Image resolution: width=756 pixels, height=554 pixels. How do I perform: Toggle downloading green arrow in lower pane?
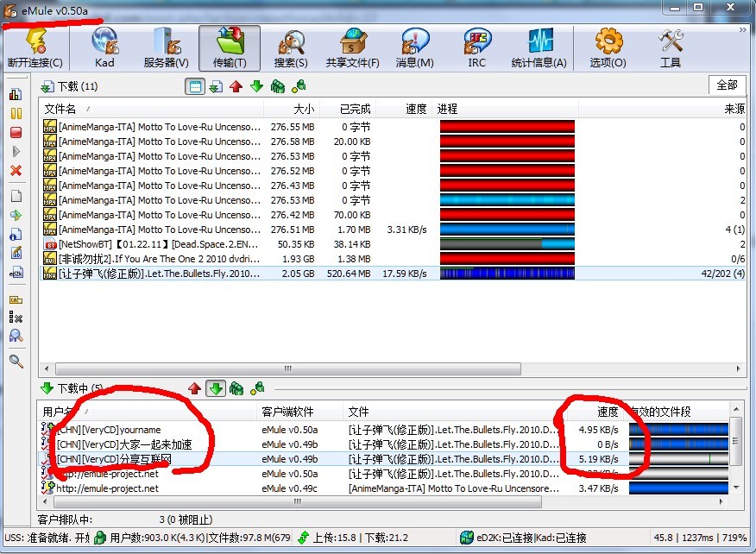pyautogui.click(x=216, y=388)
